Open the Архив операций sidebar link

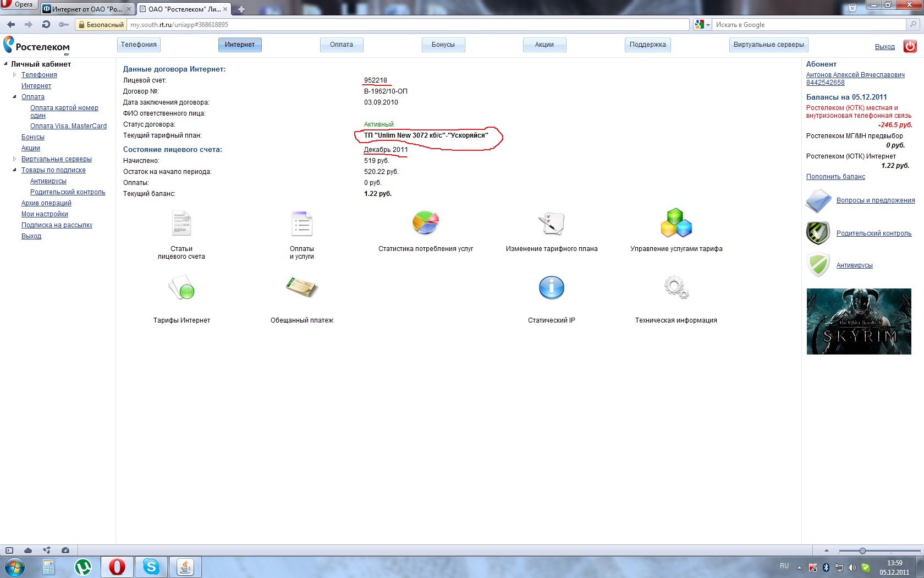(x=46, y=203)
